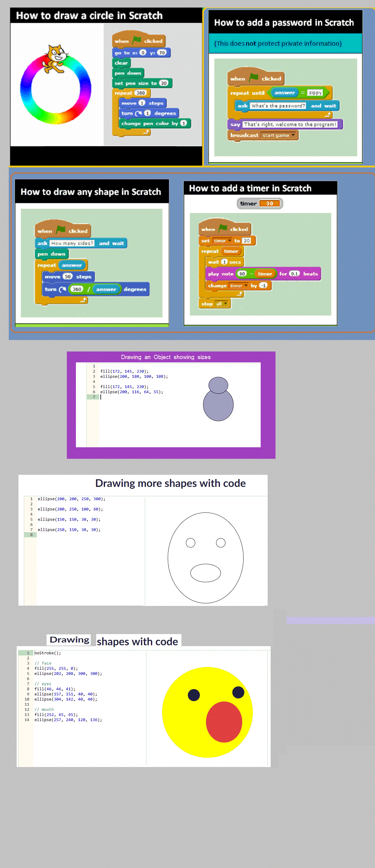Click the pen size value 20

(164, 83)
